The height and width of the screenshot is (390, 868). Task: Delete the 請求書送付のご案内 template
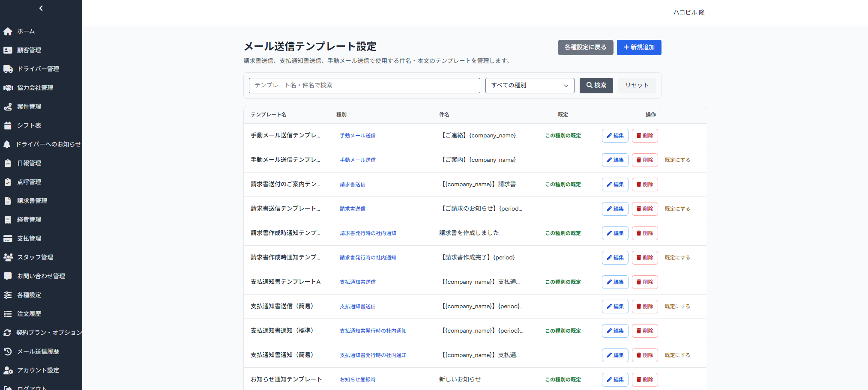click(644, 185)
